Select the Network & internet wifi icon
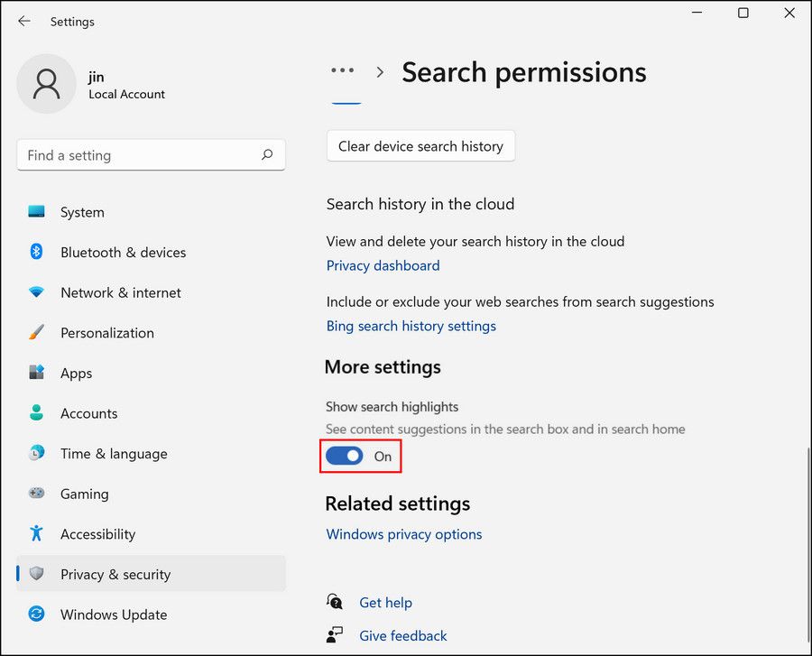 (x=36, y=292)
